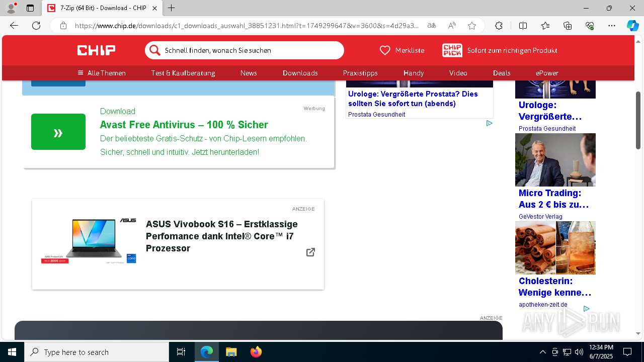Image resolution: width=644 pixels, height=362 pixels.
Task: Open File Explorer from the taskbar
Action: tap(231, 352)
